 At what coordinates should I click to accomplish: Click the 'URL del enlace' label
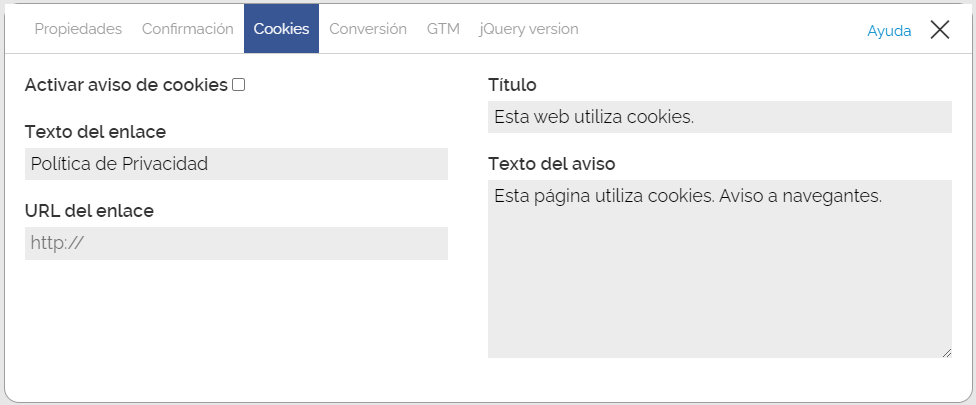coord(89,210)
